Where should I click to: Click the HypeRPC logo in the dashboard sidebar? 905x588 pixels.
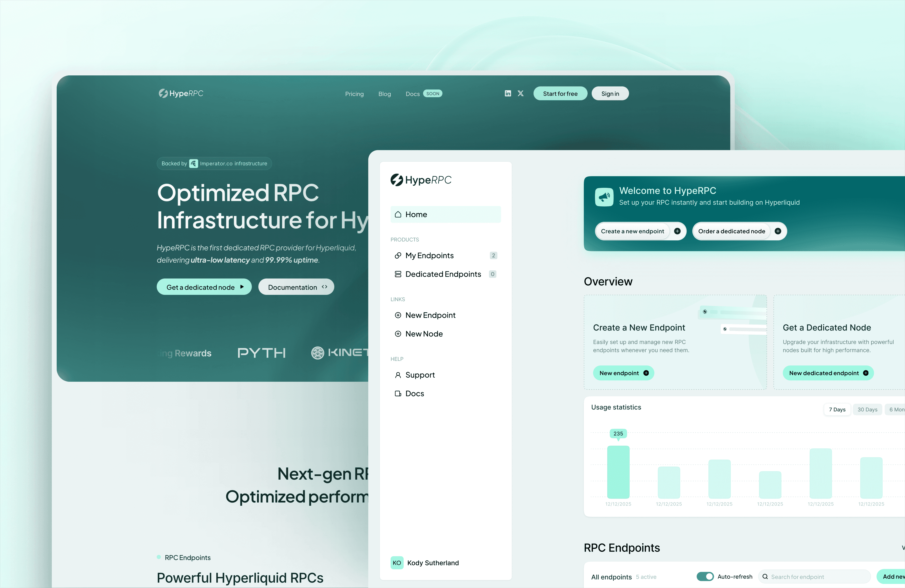pos(421,180)
